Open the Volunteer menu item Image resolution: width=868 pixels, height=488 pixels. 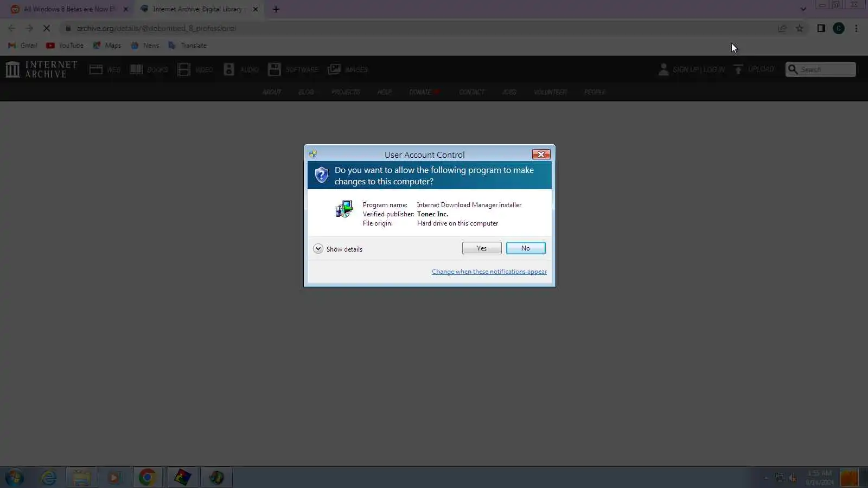pos(550,92)
